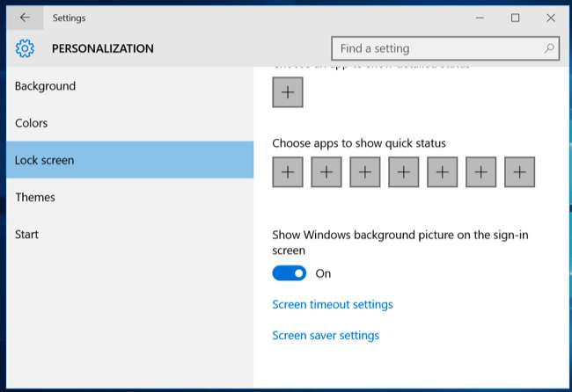The width and height of the screenshot is (572, 392).
Task: Click the back arrow in title bar
Action: pyautogui.click(x=25, y=18)
